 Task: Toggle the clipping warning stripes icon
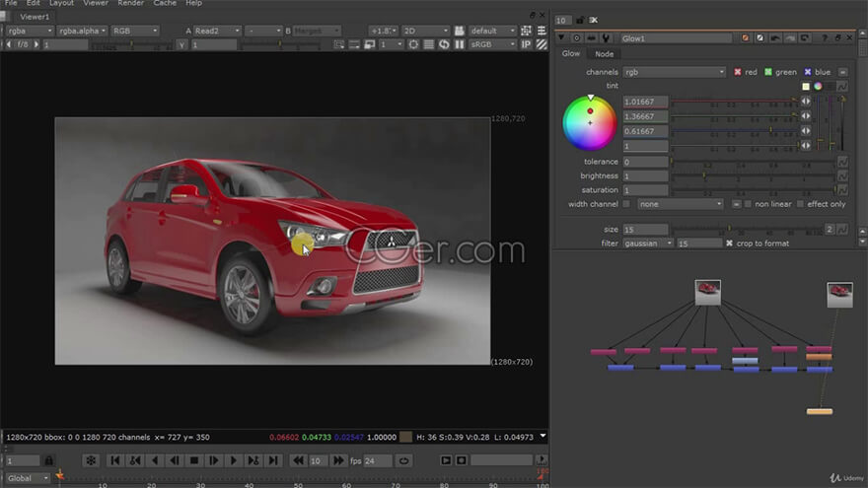[542, 44]
